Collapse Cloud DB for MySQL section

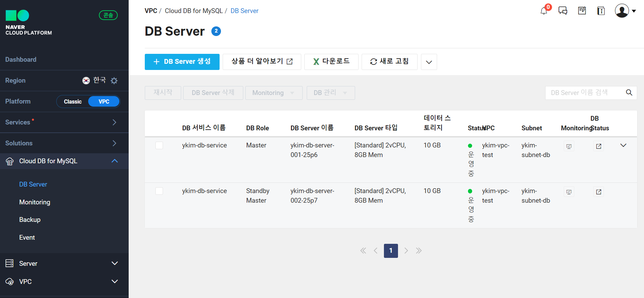tap(115, 161)
